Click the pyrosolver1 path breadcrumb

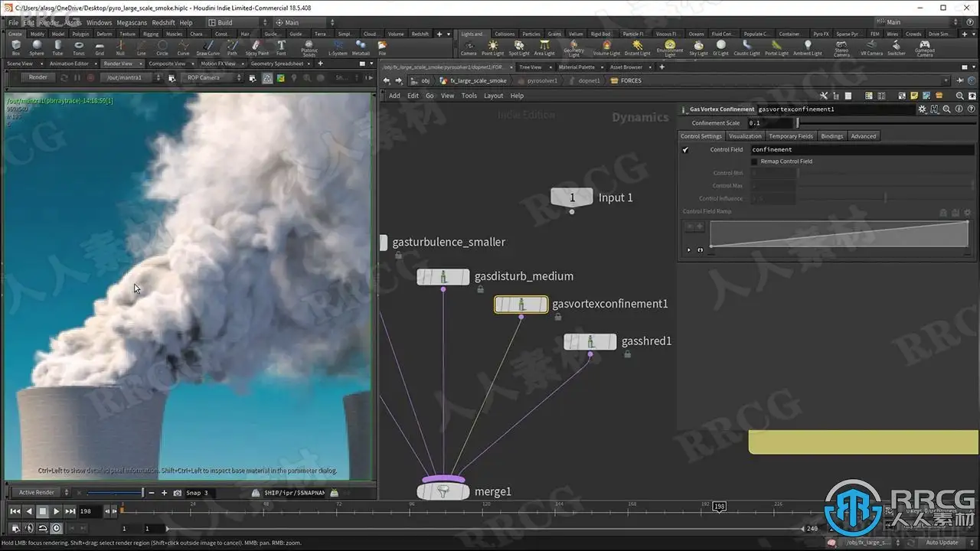click(x=542, y=80)
